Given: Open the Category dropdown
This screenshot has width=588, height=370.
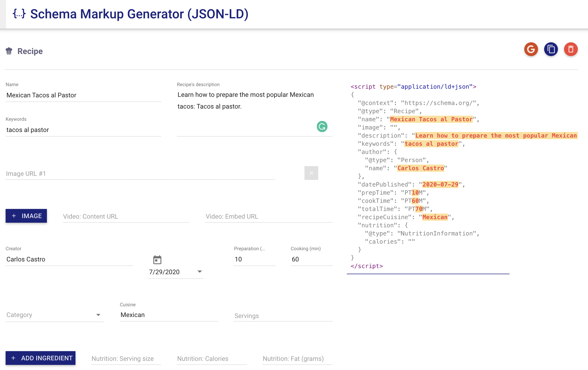Looking at the screenshot, I should click(55, 315).
